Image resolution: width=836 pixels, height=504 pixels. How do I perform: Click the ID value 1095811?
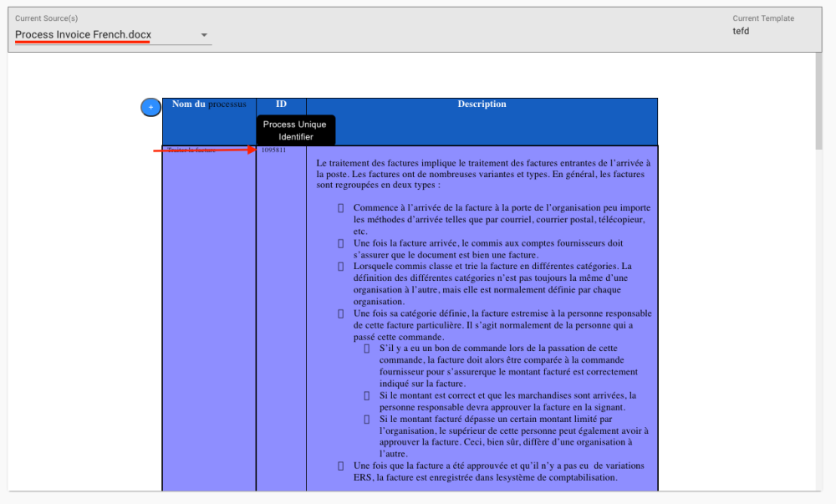click(x=273, y=150)
